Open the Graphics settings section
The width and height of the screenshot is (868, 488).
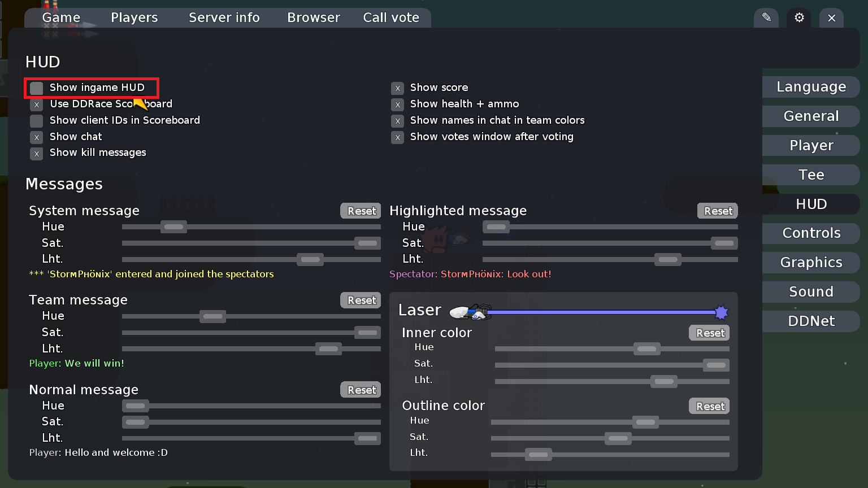(x=810, y=262)
